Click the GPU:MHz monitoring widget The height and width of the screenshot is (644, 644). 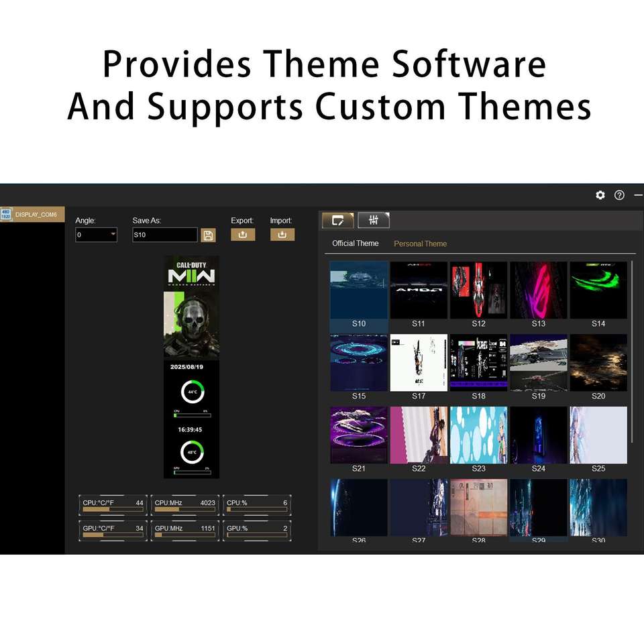[x=184, y=531]
